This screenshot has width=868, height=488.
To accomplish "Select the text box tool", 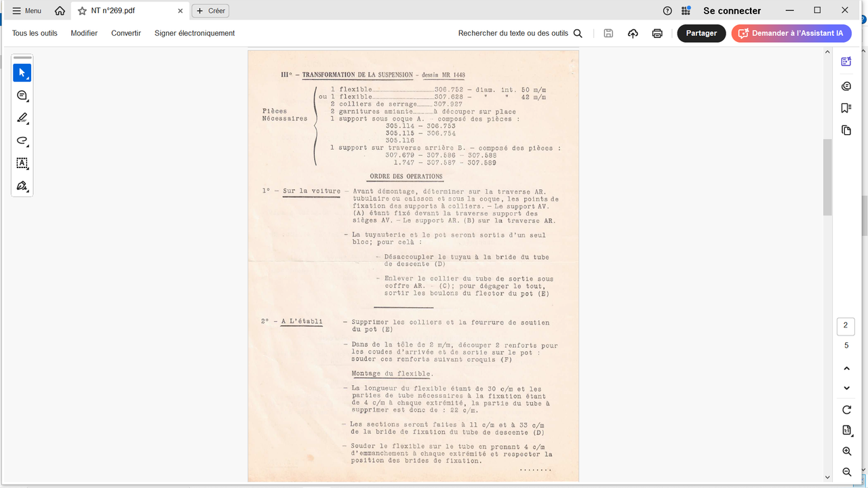I will pyautogui.click(x=22, y=163).
